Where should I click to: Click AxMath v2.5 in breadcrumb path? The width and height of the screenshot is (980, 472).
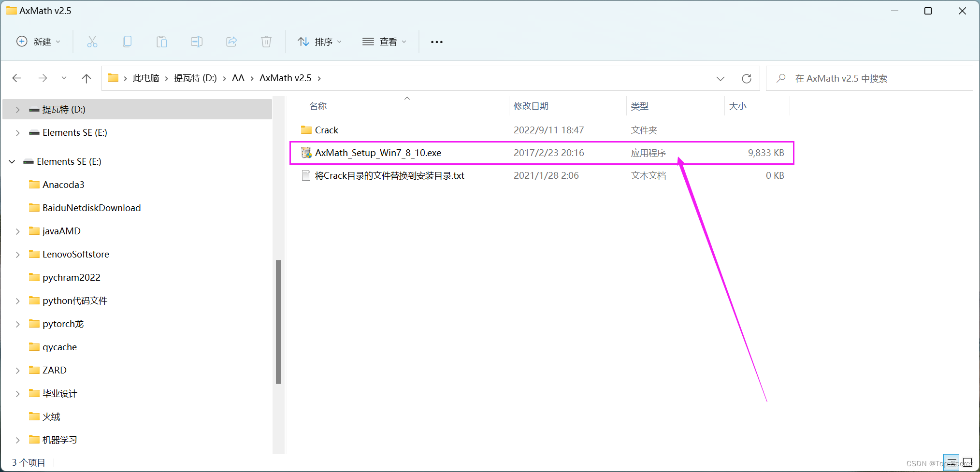pos(286,78)
